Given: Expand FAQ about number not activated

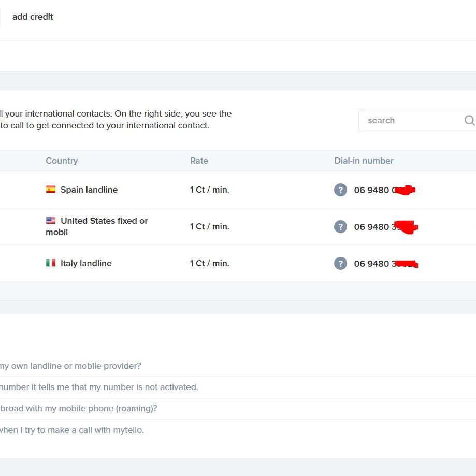Looking at the screenshot, I should (x=98, y=387).
